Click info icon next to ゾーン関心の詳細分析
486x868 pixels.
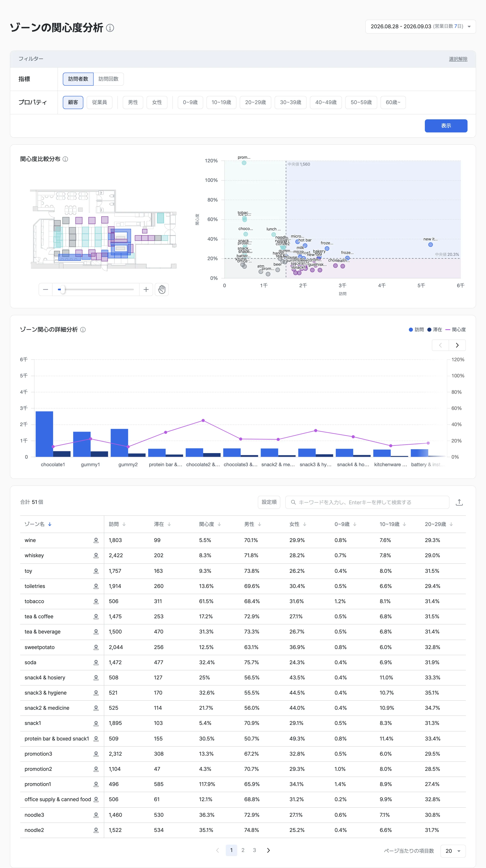83,329
